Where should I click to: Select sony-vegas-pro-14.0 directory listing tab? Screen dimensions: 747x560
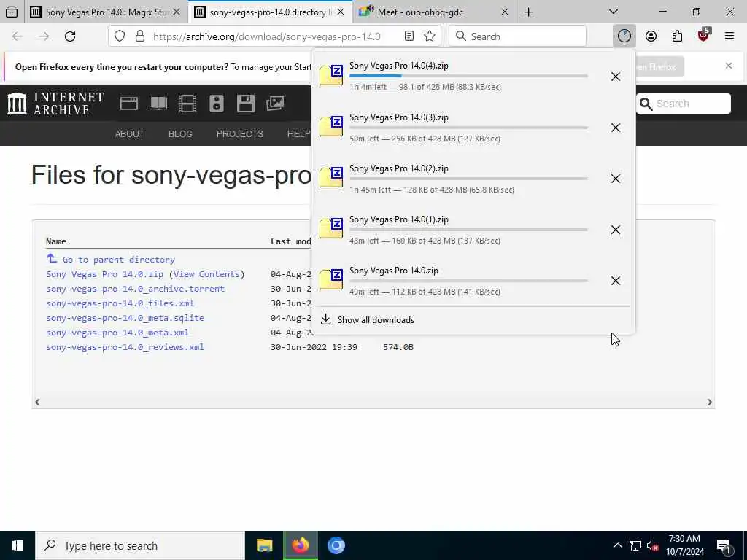(x=270, y=12)
